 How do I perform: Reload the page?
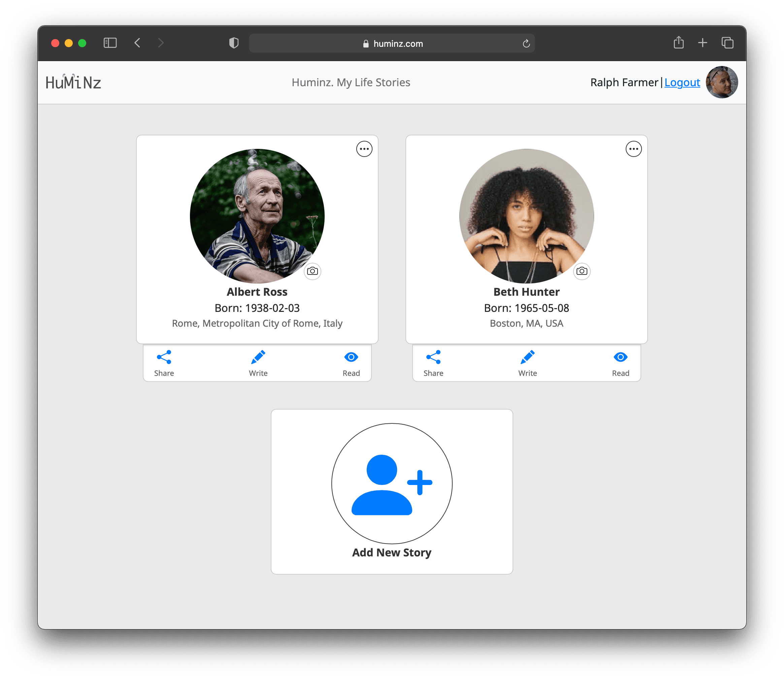tap(526, 43)
